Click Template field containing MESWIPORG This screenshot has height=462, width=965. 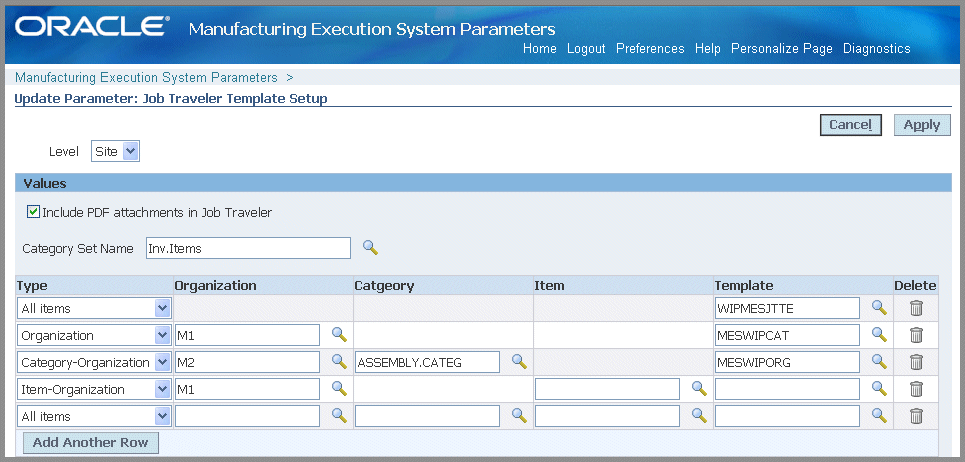coord(787,362)
